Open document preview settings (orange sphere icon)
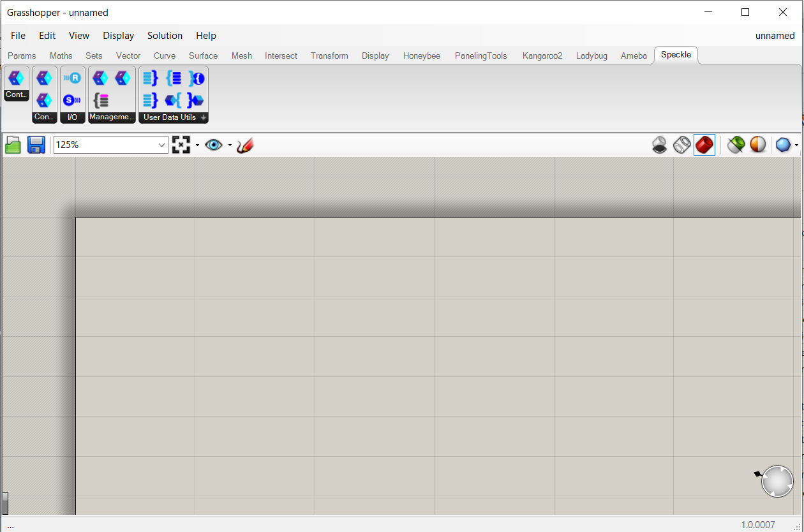 757,145
